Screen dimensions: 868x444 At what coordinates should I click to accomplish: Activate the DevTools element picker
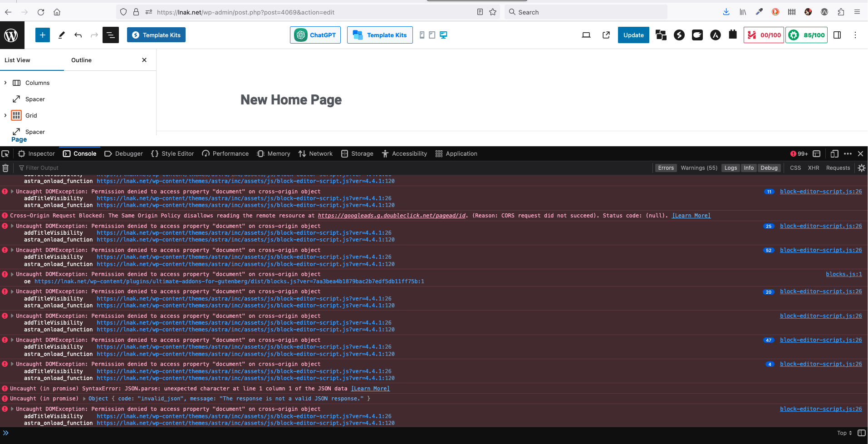(x=5, y=154)
